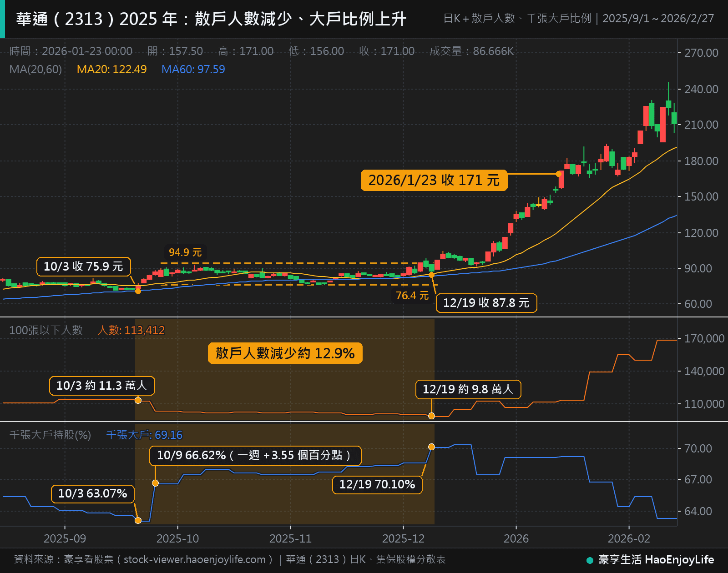Click the 2026/1/23 收 171 元 annotation
The width and height of the screenshot is (728, 573).
pos(434,180)
